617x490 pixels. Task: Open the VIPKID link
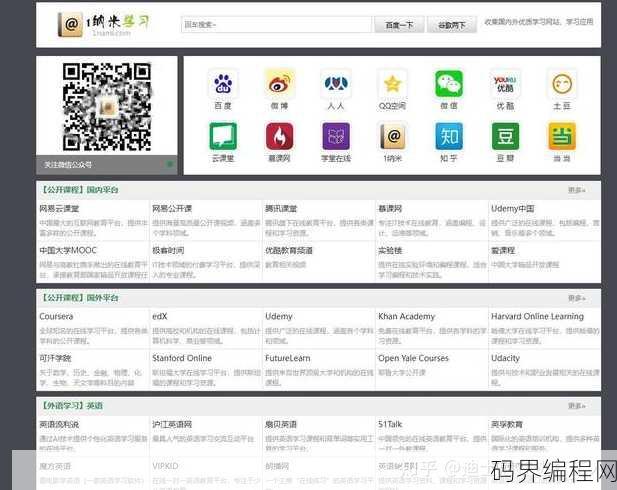(x=165, y=466)
